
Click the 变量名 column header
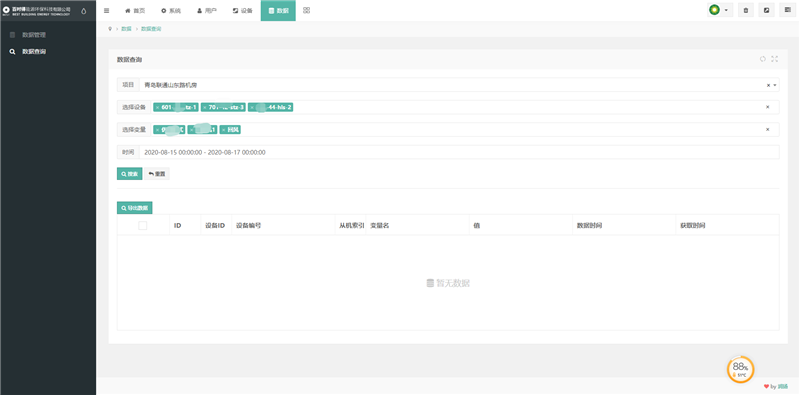click(x=380, y=225)
